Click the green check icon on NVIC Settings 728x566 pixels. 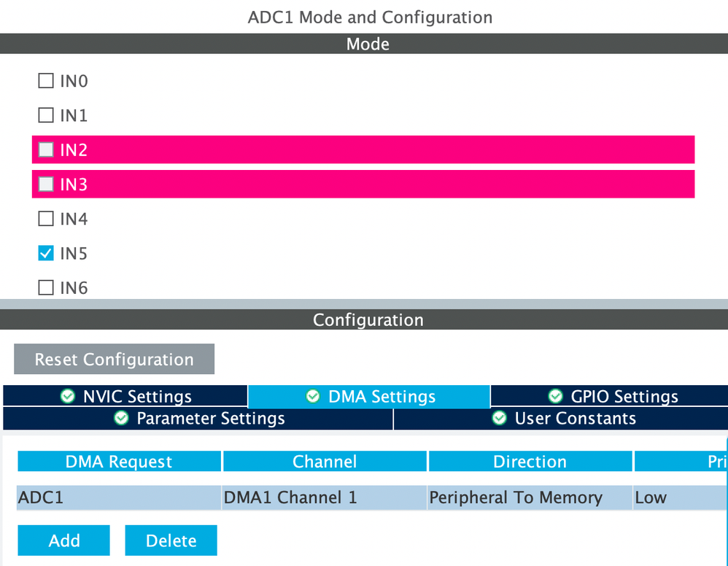click(68, 396)
